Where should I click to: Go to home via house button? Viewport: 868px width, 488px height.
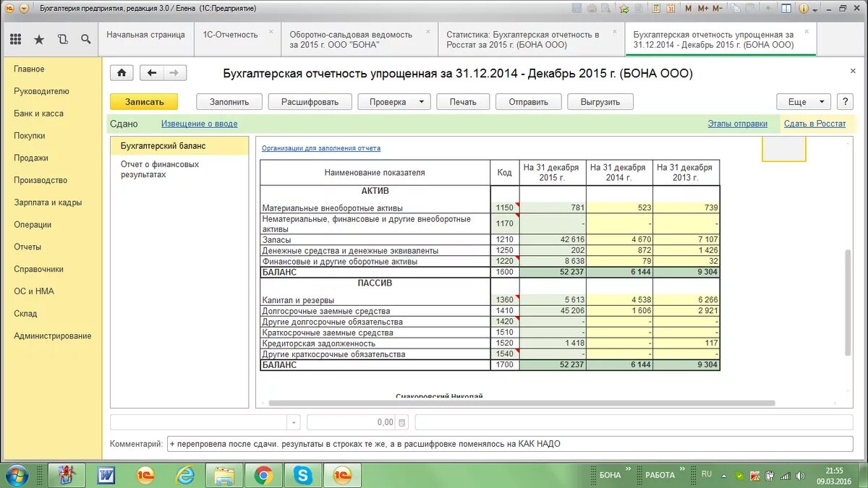(122, 73)
